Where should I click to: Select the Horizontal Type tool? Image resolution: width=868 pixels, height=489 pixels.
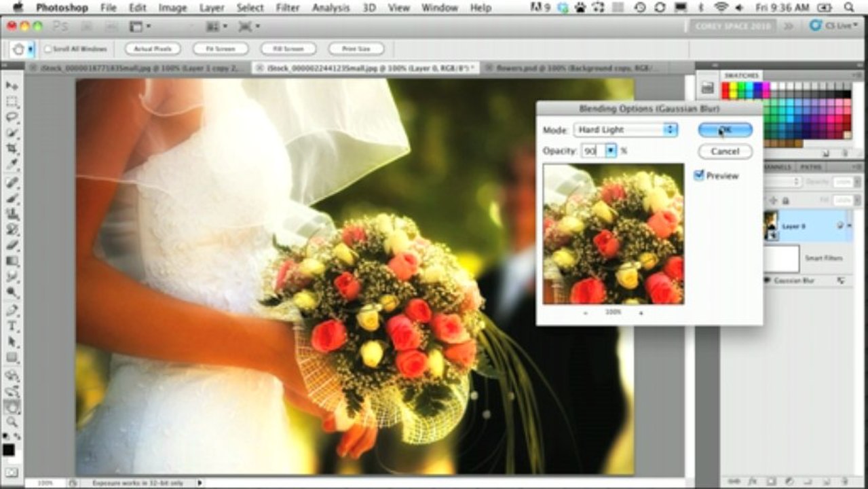pyautogui.click(x=12, y=326)
